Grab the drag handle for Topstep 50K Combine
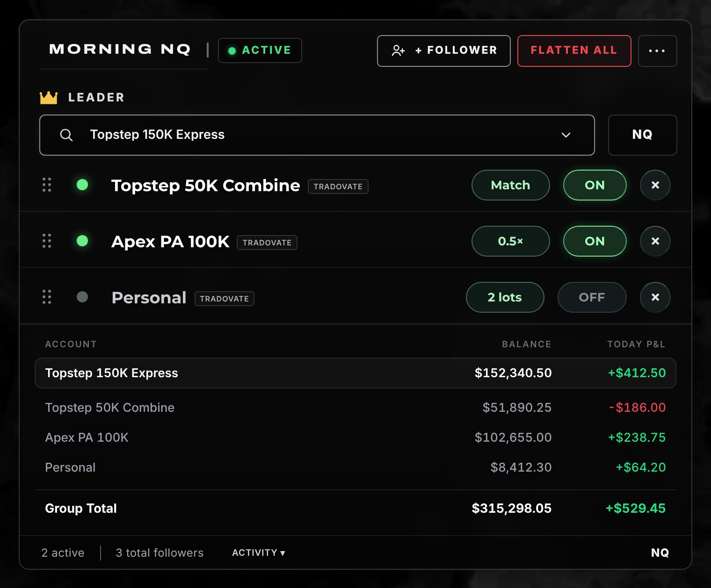 [x=47, y=185]
